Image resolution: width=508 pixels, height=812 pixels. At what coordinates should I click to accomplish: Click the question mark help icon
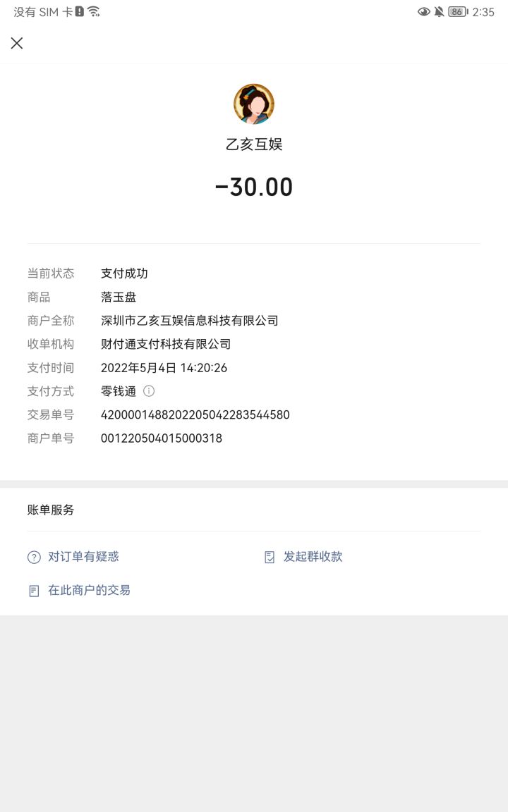point(34,558)
